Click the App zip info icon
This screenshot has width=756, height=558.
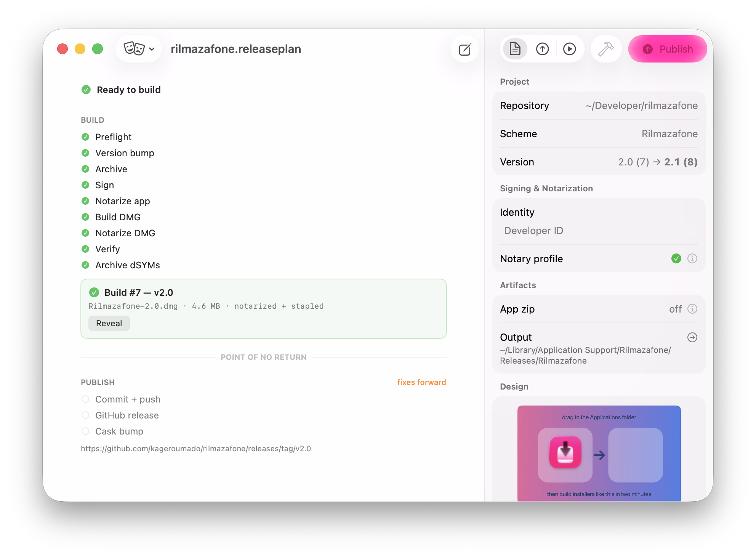pyautogui.click(x=692, y=309)
